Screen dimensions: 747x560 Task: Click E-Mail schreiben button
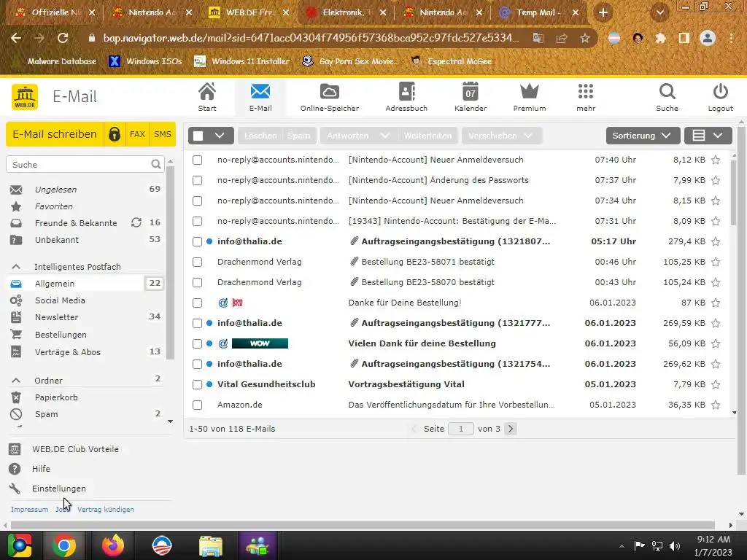click(55, 134)
